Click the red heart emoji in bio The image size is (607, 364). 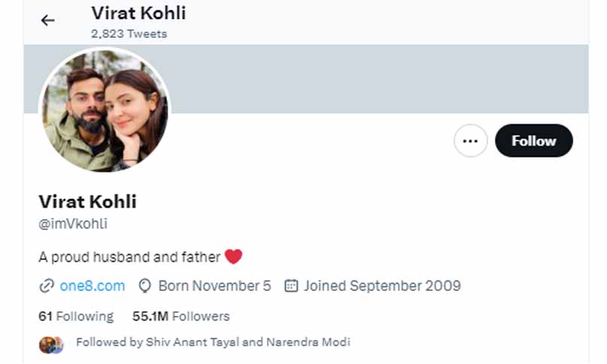click(x=233, y=257)
